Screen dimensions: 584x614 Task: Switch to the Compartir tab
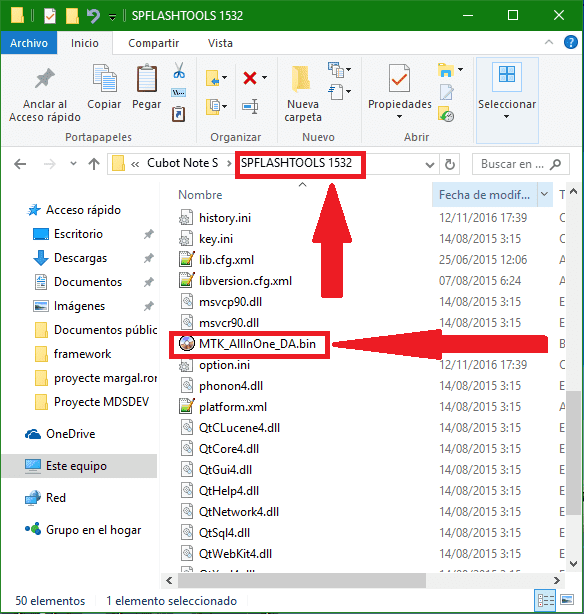coord(154,43)
